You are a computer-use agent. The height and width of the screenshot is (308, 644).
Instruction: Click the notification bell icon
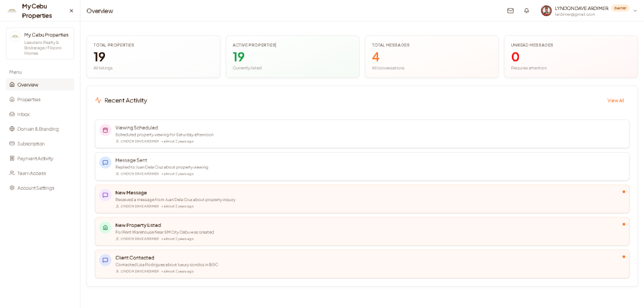(x=526, y=11)
